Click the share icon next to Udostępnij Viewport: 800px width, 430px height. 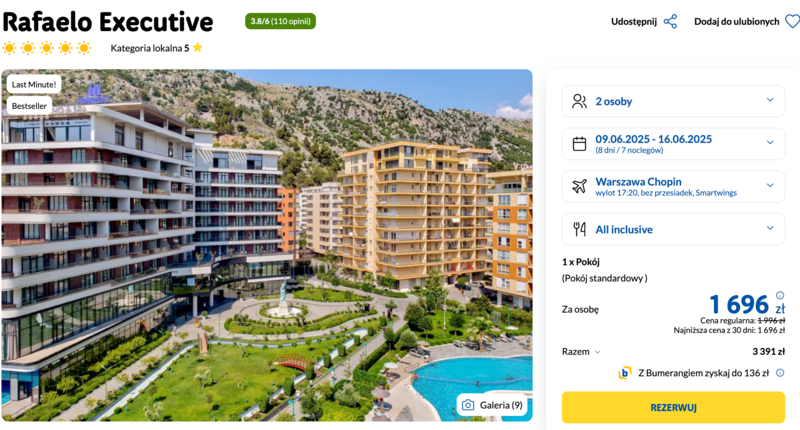coord(670,21)
